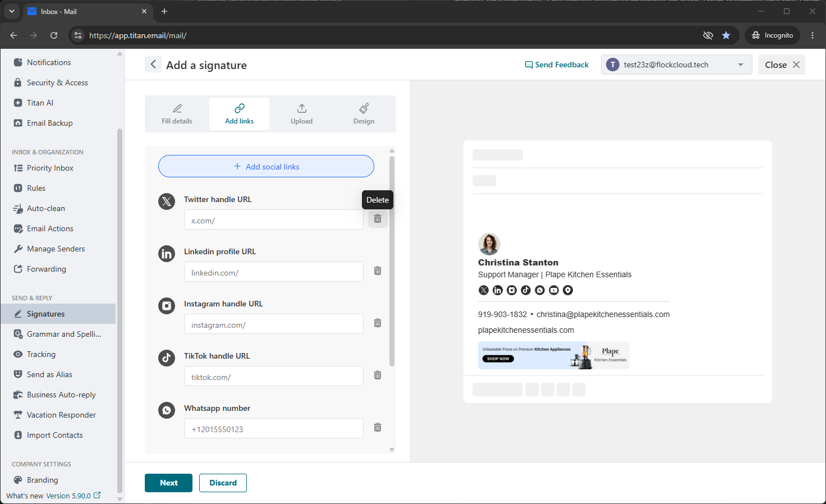Screen dimensions: 826x504
Task: Click the TikTok logo icon in the list
Action: point(167,358)
